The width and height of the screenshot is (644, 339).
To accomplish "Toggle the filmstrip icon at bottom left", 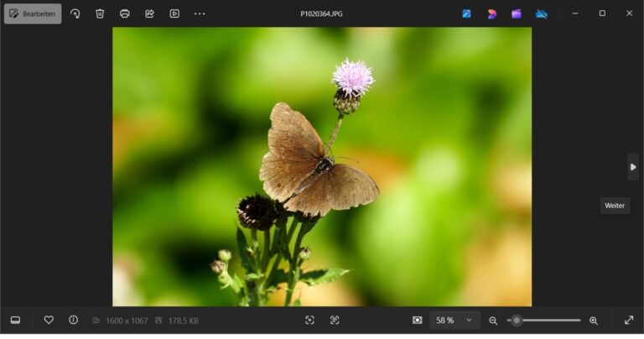I will (16, 320).
